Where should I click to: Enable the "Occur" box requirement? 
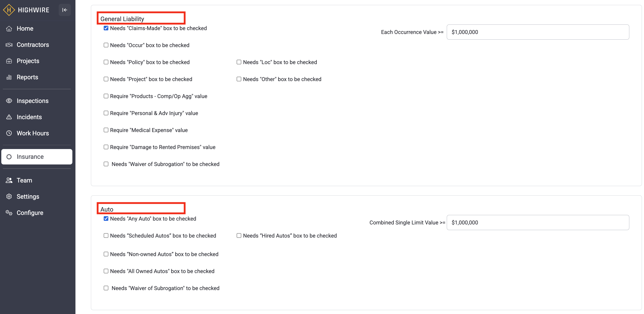pyautogui.click(x=106, y=45)
